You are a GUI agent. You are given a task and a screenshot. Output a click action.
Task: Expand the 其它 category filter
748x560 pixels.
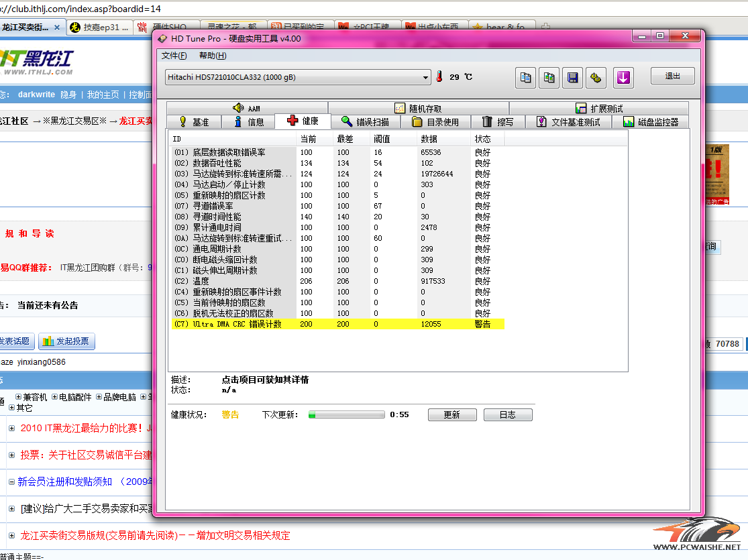12,407
